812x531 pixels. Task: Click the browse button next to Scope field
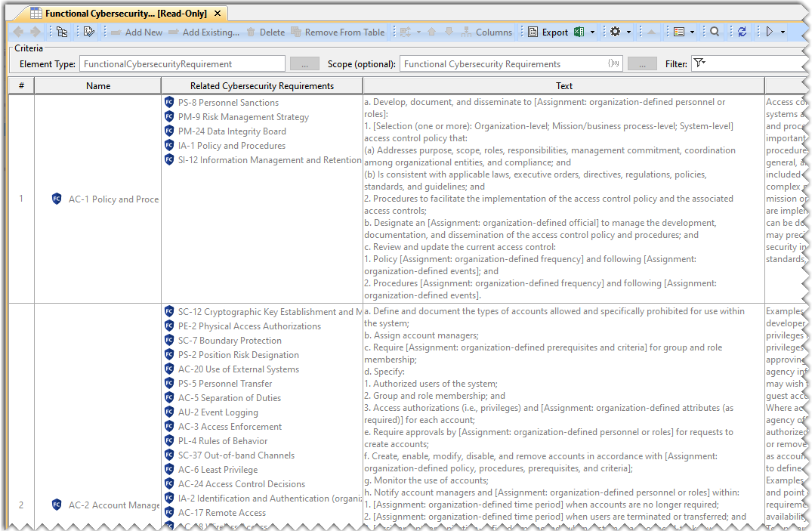641,64
